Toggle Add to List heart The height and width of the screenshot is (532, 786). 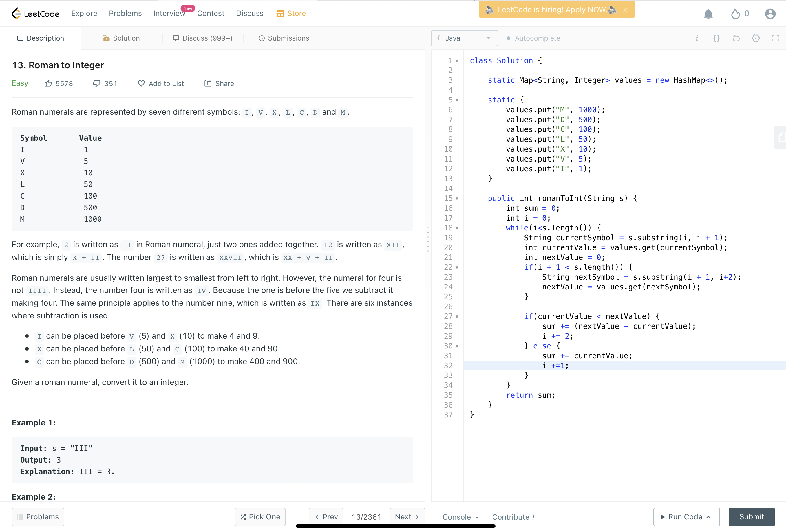tap(141, 83)
